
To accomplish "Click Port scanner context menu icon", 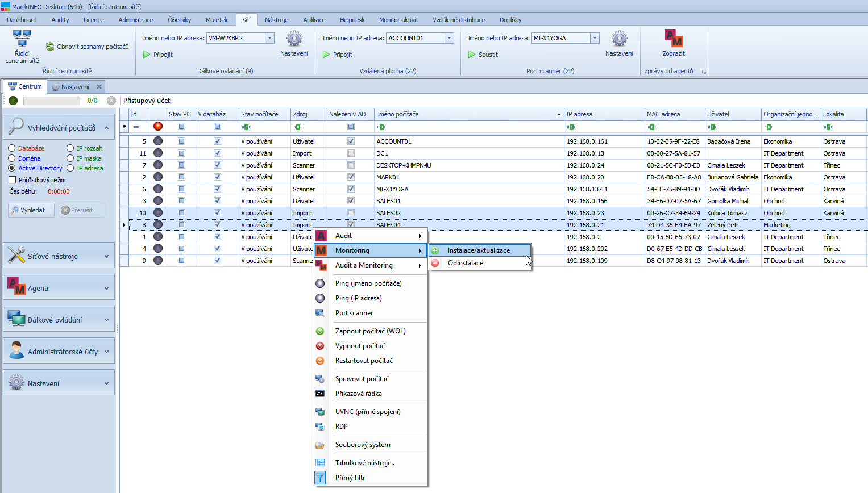I will 320,313.
